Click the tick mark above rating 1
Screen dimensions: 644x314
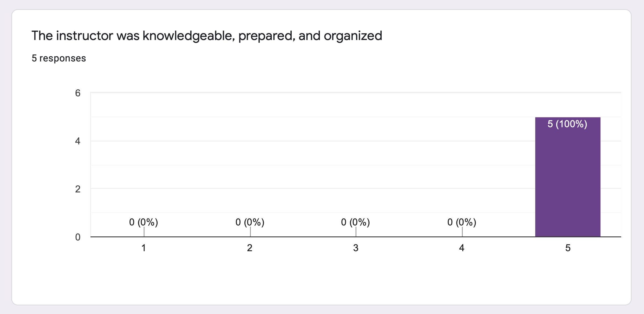tap(144, 232)
